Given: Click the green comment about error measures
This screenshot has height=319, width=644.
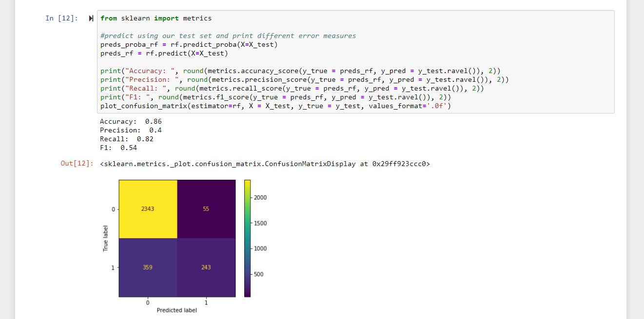Looking at the screenshot, I should (x=229, y=36).
